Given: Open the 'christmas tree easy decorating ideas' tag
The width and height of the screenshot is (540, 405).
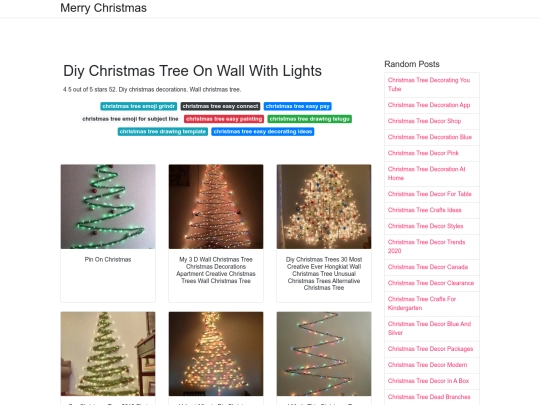Looking at the screenshot, I should (263, 132).
